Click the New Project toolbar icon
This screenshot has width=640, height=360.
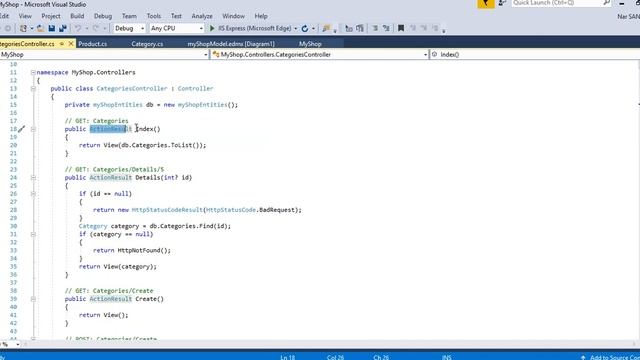23,28
